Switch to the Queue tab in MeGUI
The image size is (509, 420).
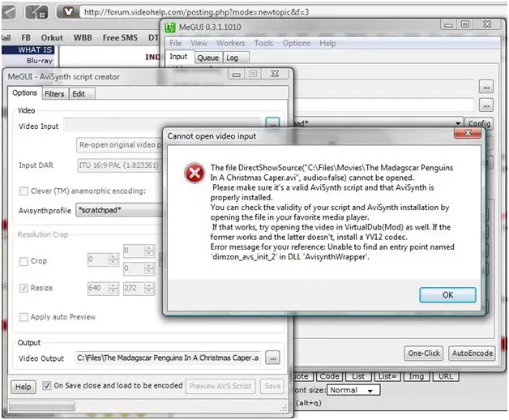[208, 58]
